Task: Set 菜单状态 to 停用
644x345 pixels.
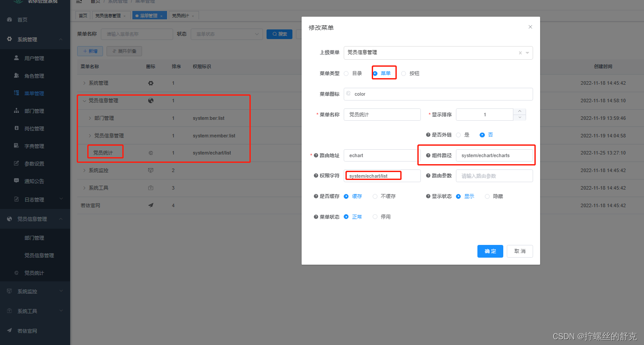Action: click(375, 217)
